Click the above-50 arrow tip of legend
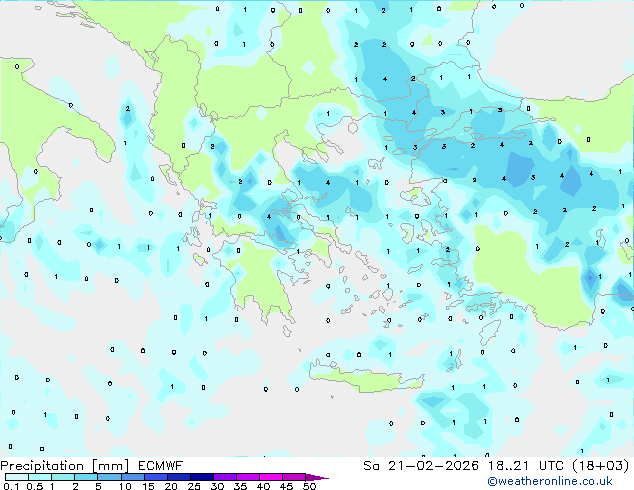The image size is (634, 490). [317, 477]
